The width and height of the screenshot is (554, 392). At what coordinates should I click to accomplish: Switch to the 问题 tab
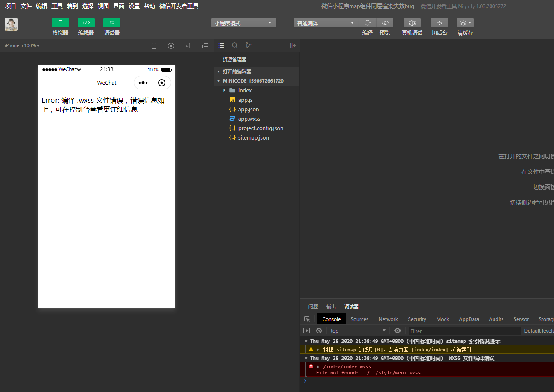[313, 306]
